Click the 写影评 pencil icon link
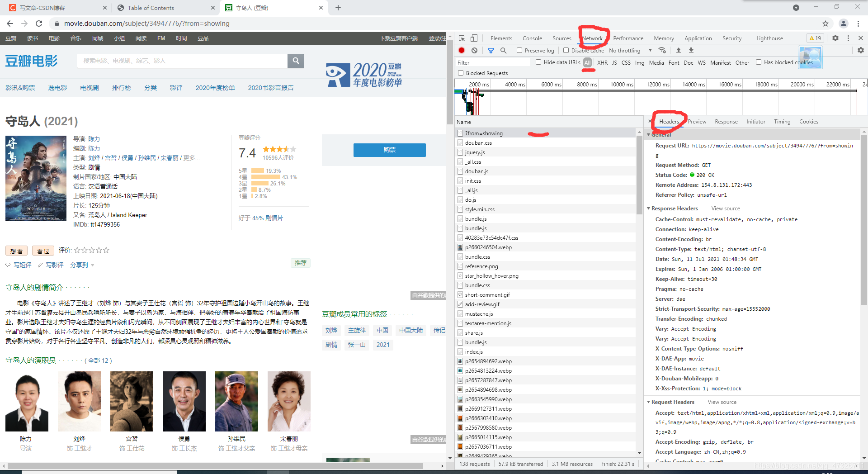The width and height of the screenshot is (868, 474). 51,265
